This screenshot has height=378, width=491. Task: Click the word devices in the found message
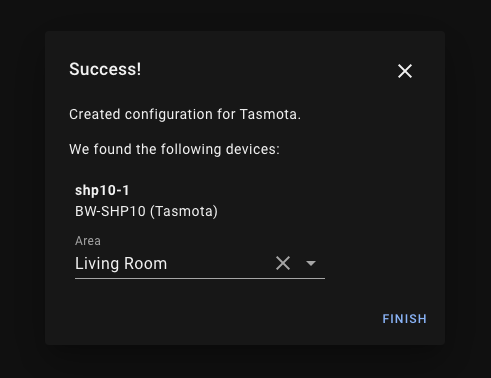click(x=251, y=149)
